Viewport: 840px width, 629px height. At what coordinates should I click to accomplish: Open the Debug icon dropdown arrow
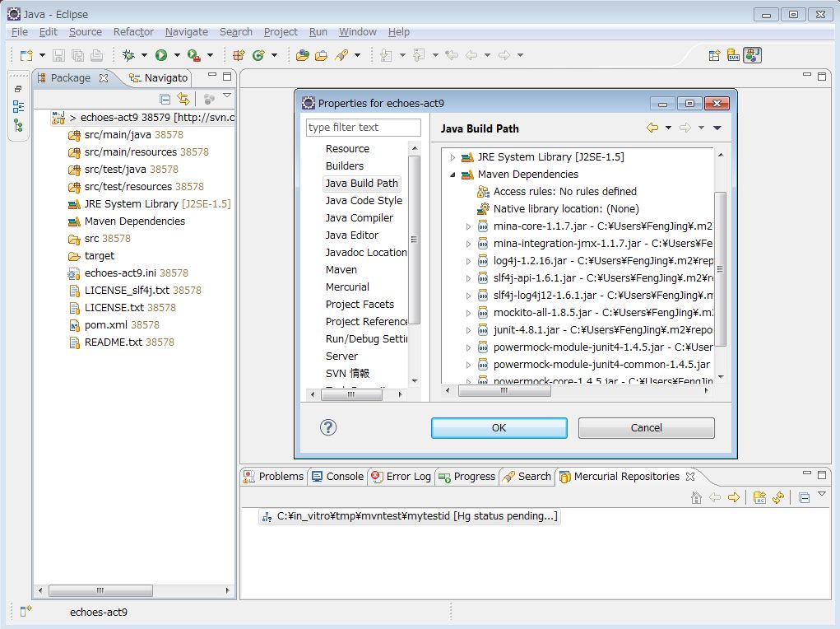point(144,55)
